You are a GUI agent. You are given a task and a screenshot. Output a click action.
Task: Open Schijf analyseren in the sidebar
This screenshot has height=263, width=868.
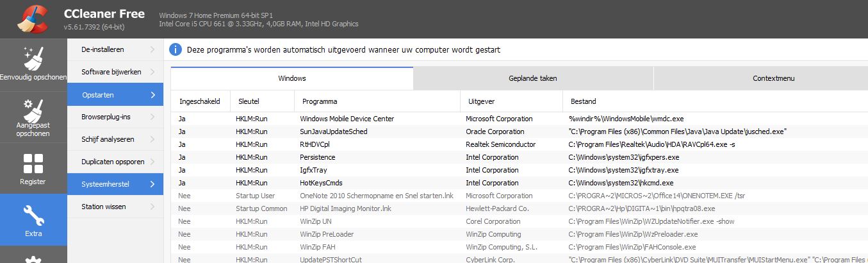point(108,139)
